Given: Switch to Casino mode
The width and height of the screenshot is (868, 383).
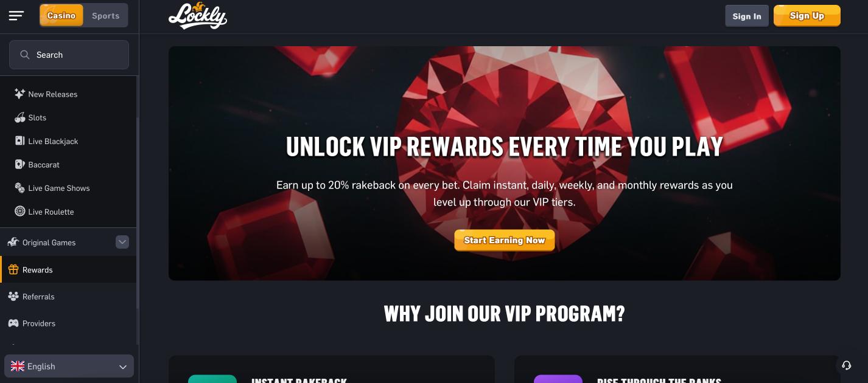Looking at the screenshot, I should point(61,16).
